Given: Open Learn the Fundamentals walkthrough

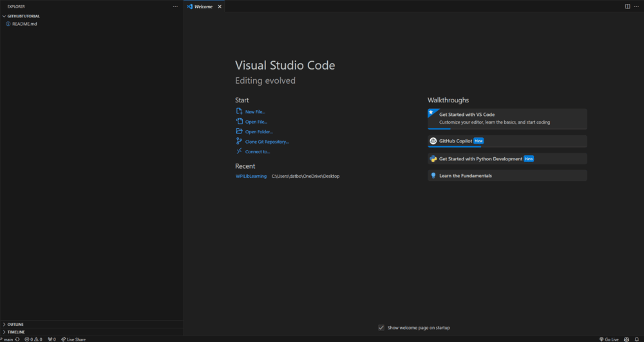Looking at the screenshot, I should [507, 176].
